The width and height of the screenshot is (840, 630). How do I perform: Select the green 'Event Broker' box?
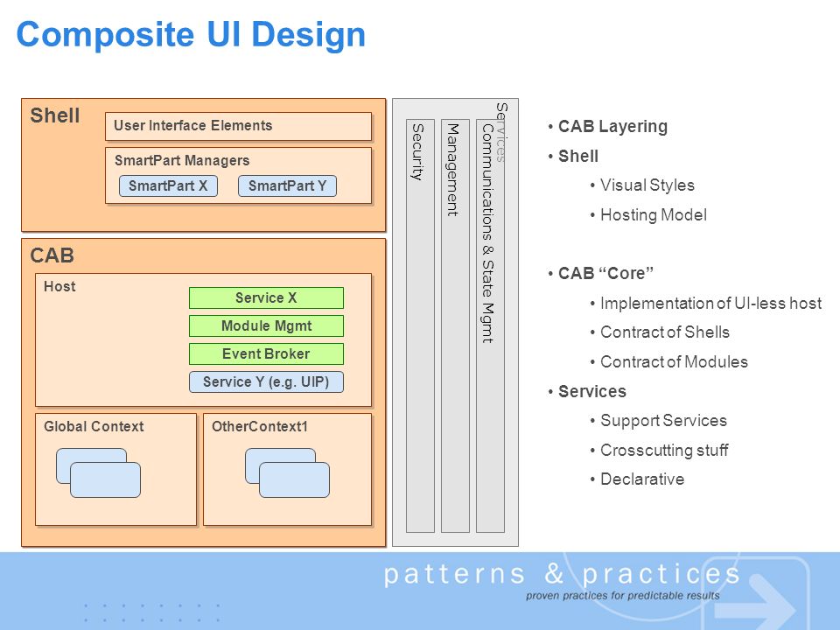pyautogui.click(x=266, y=353)
